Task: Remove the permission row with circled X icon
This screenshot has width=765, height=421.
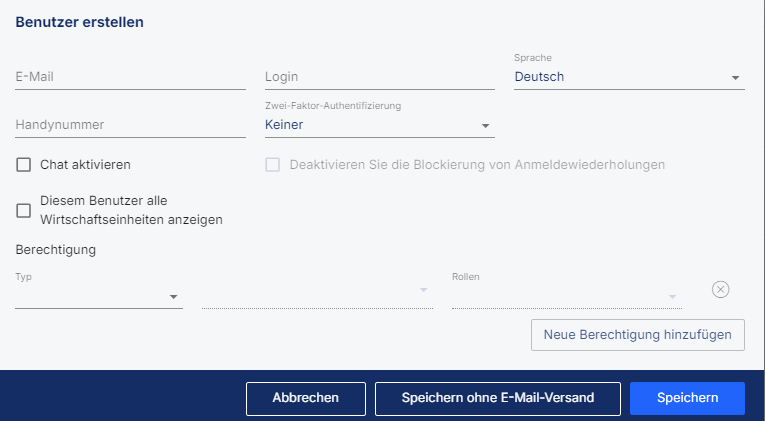Action: (720, 289)
